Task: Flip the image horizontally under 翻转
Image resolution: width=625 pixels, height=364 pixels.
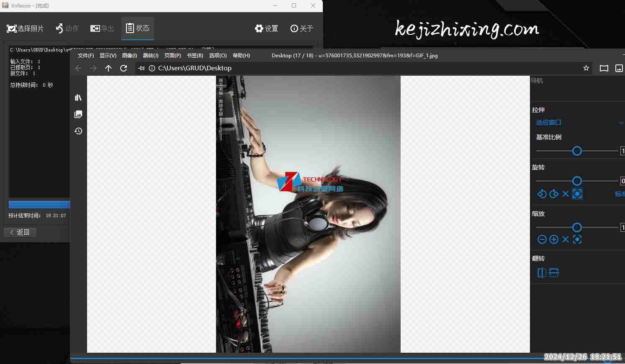Action: click(x=542, y=273)
